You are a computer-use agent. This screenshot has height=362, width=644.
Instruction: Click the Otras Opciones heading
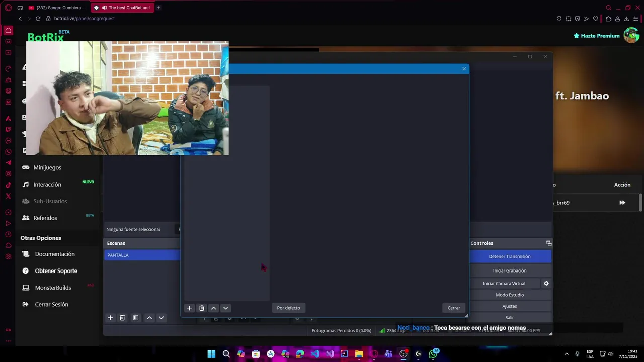pos(41,238)
